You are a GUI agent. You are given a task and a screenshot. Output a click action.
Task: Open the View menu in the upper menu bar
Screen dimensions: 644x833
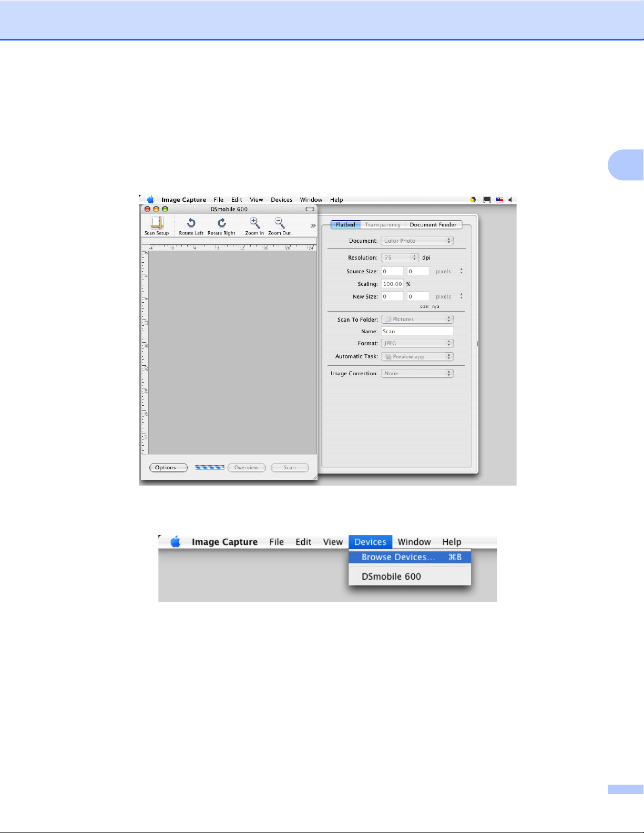point(257,200)
